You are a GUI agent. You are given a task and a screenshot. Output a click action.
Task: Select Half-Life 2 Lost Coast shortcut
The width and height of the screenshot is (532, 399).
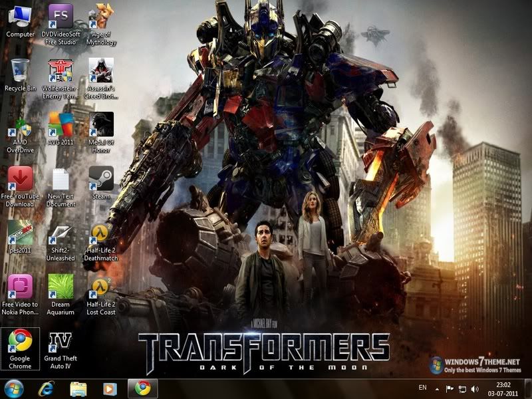[x=101, y=295]
